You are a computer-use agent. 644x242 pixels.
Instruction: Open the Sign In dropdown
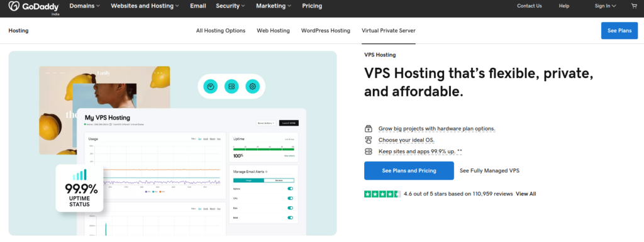pos(606,6)
